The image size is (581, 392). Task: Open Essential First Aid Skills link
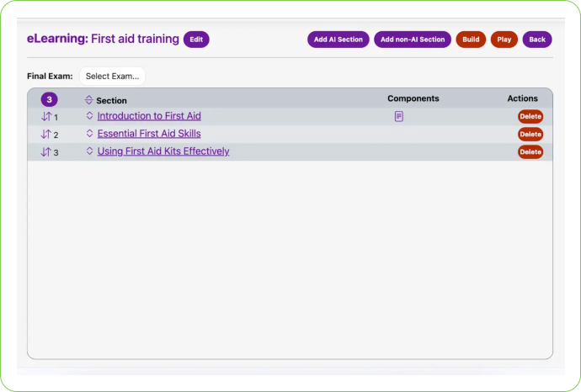click(x=149, y=134)
